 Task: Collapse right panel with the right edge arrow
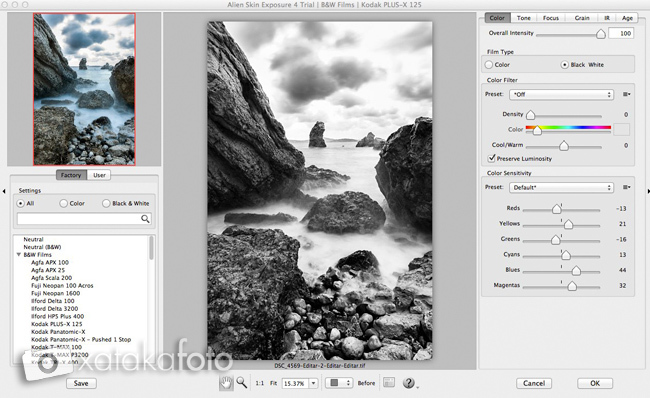[648, 191]
